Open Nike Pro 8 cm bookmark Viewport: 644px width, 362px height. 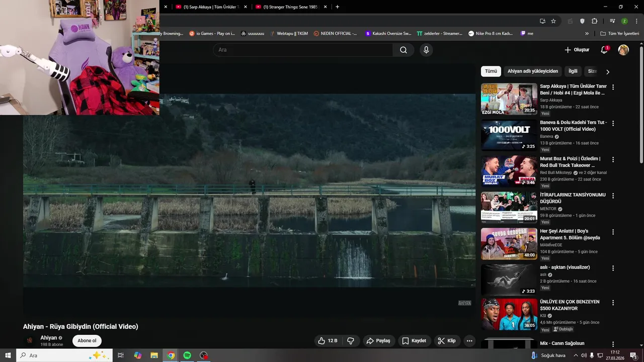point(491,33)
